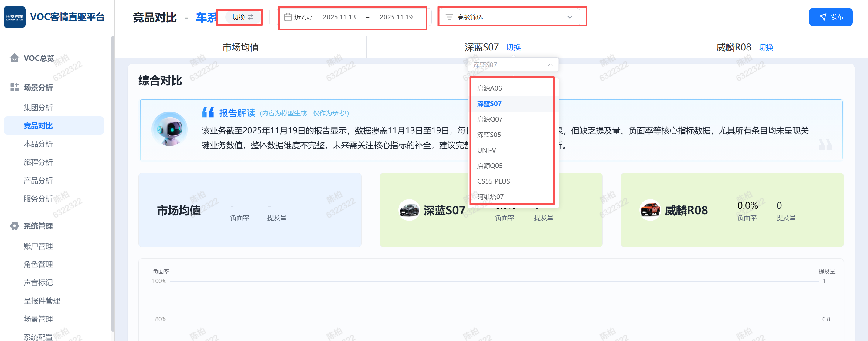Choose 启源Q07 in the model list
868x341 pixels.
point(490,119)
